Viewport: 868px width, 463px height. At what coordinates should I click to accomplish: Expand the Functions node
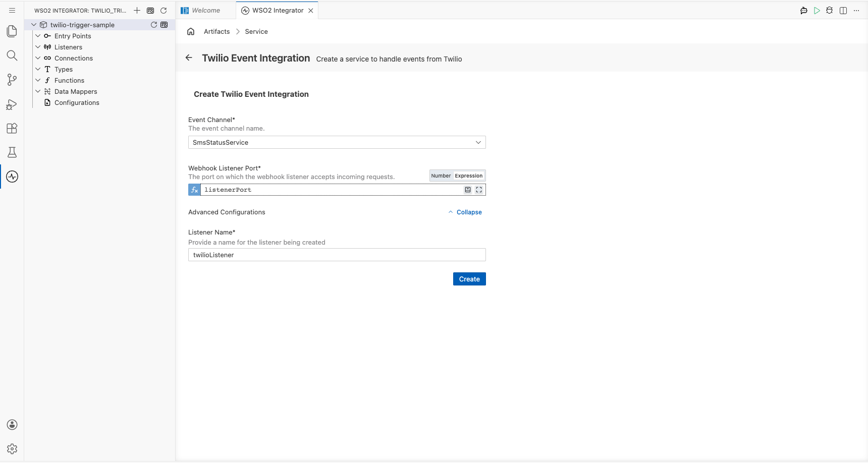point(38,80)
